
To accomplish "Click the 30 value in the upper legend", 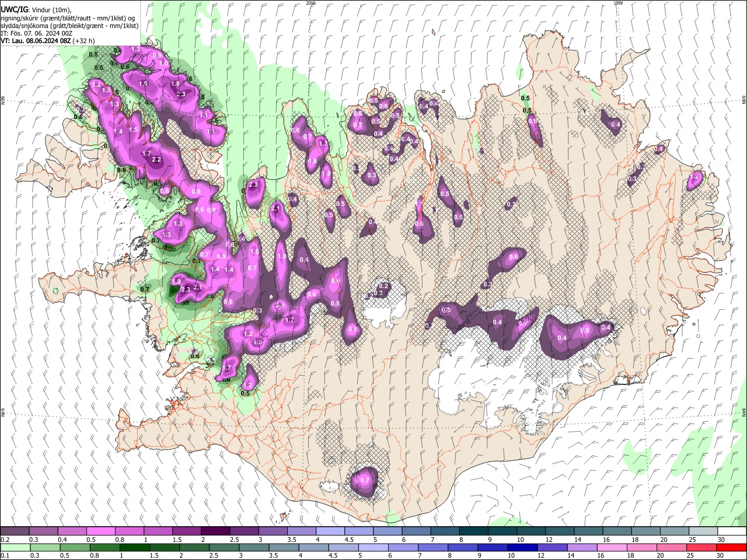I will (x=721, y=540).
